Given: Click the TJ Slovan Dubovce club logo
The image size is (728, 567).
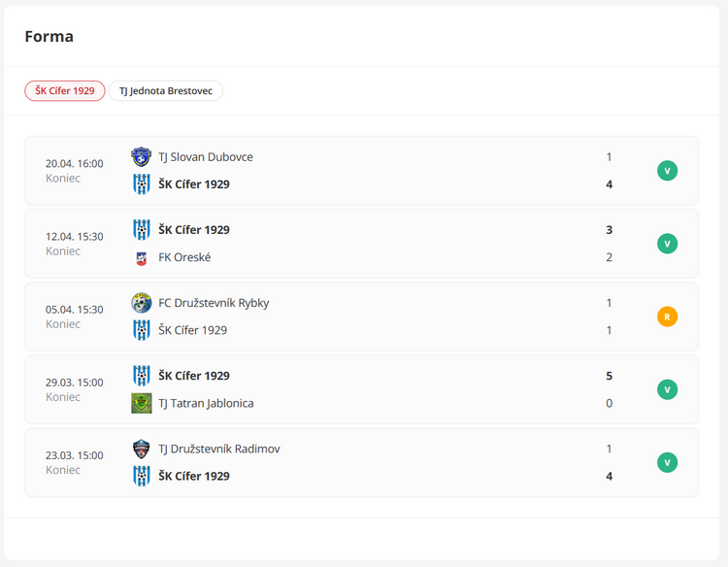Looking at the screenshot, I should pos(141,157).
